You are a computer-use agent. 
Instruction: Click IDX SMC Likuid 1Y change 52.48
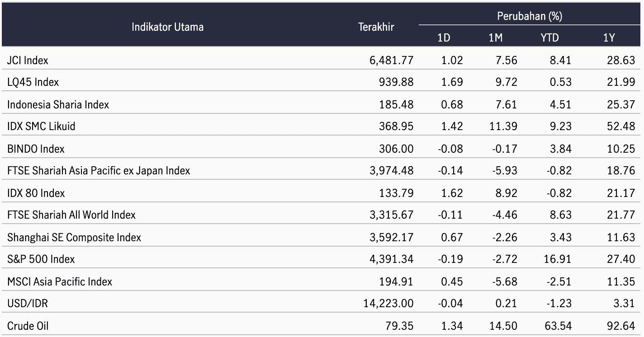[621, 126]
